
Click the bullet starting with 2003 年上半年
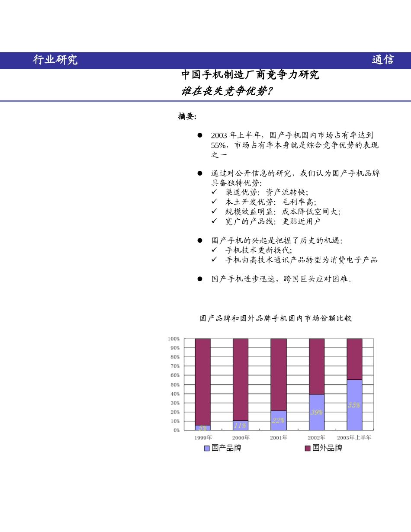click(295, 145)
